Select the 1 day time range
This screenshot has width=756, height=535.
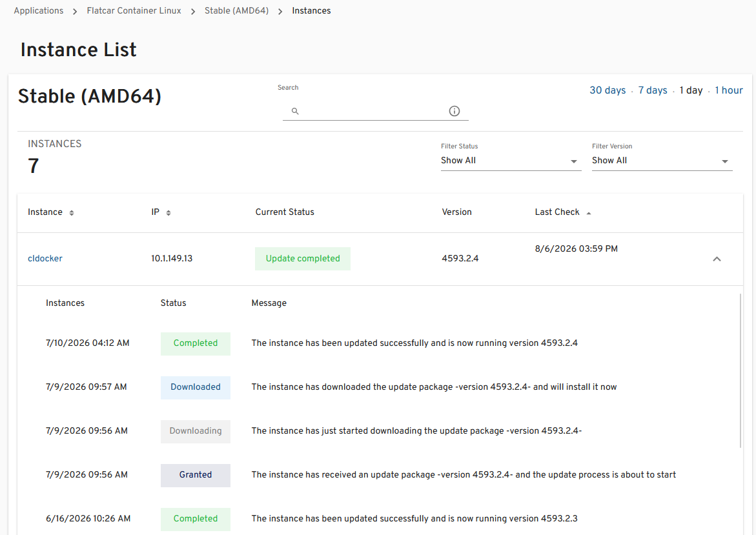691,90
